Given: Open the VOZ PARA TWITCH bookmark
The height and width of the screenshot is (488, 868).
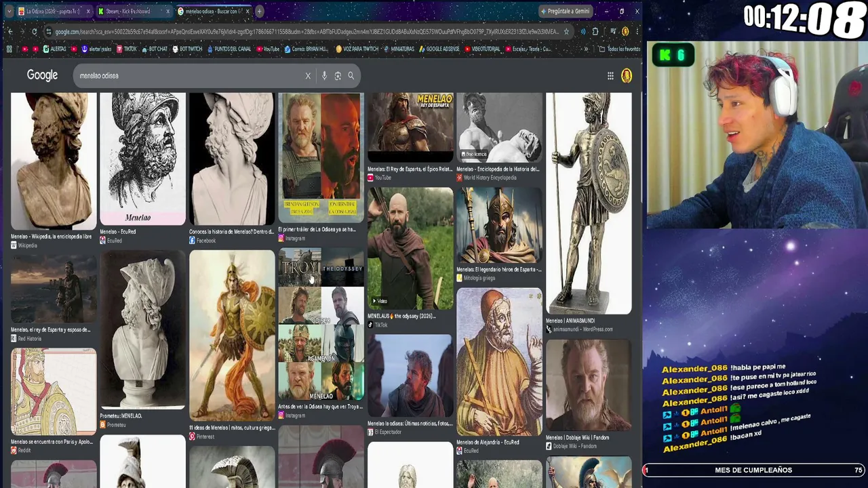Looking at the screenshot, I should coord(357,49).
